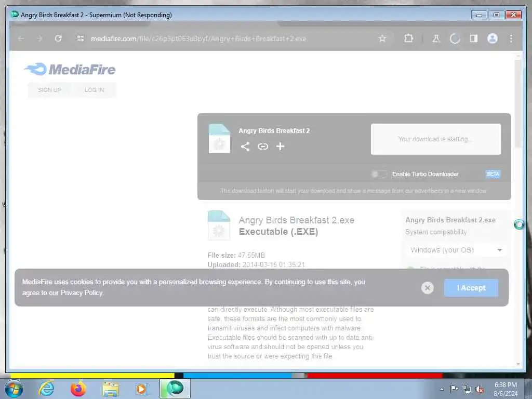
Task: Toggle the browser side panel icon
Action: click(x=474, y=38)
